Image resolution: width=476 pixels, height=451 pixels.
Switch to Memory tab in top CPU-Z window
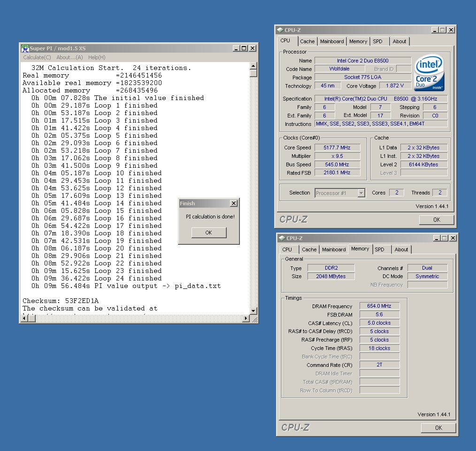(x=358, y=41)
